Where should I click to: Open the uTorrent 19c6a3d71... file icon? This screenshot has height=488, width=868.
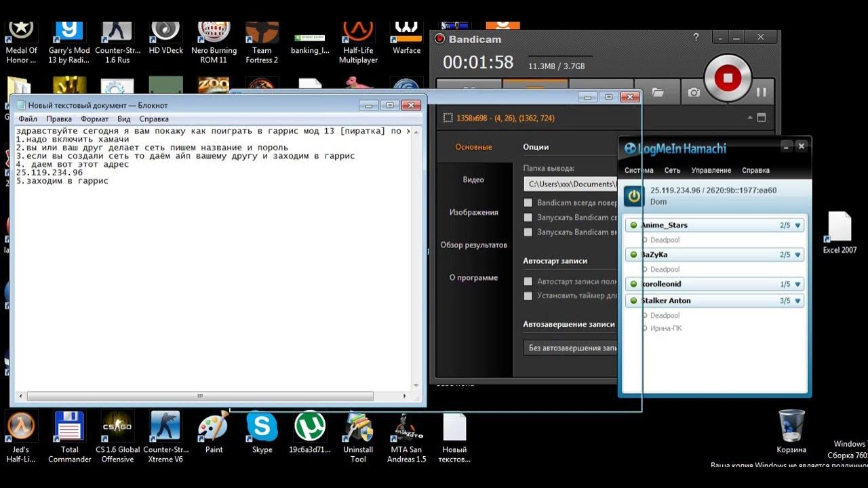click(310, 432)
